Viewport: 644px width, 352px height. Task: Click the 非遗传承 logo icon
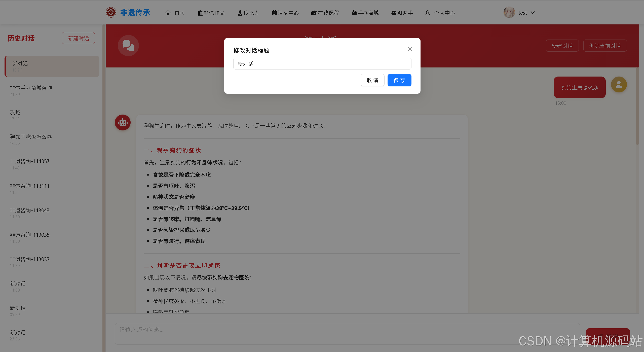click(x=111, y=12)
